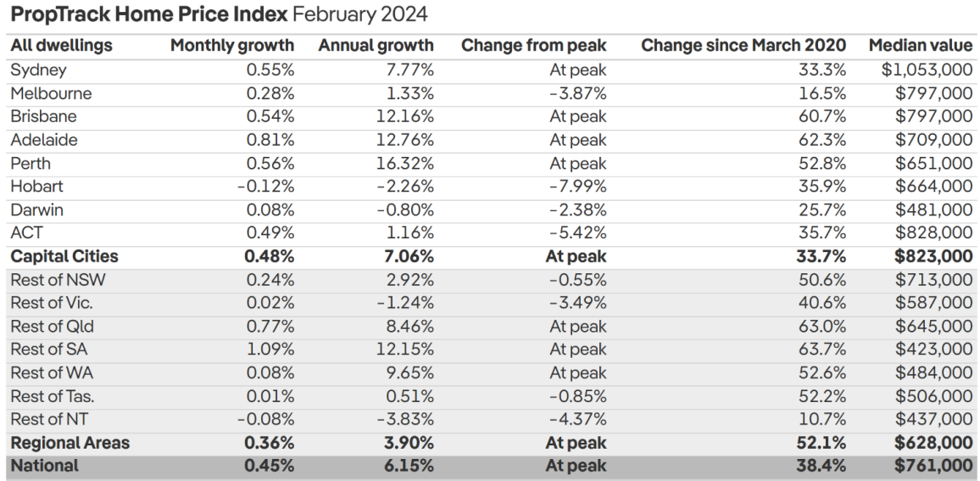
Task: Select the Monthly growth column header
Action: point(232,46)
